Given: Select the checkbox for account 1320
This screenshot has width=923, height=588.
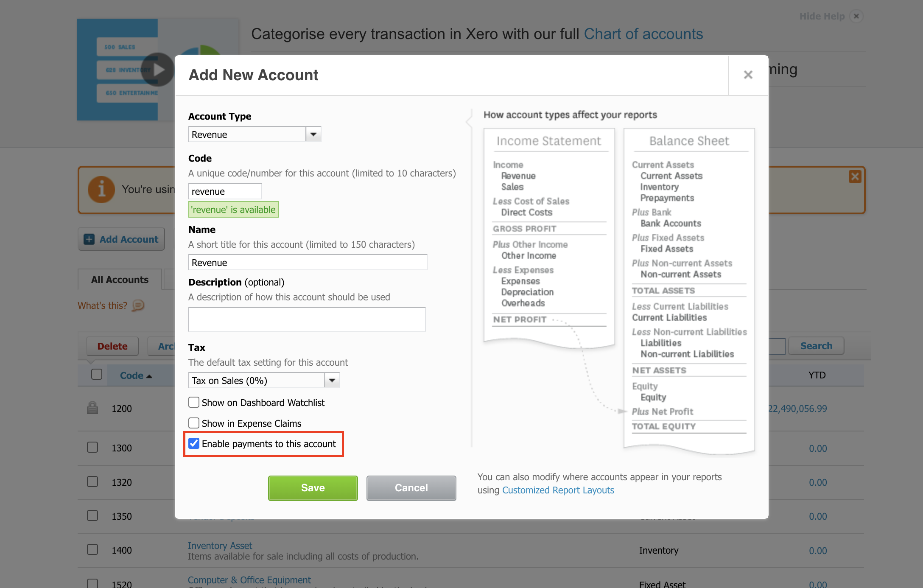Looking at the screenshot, I should (92, 482).
